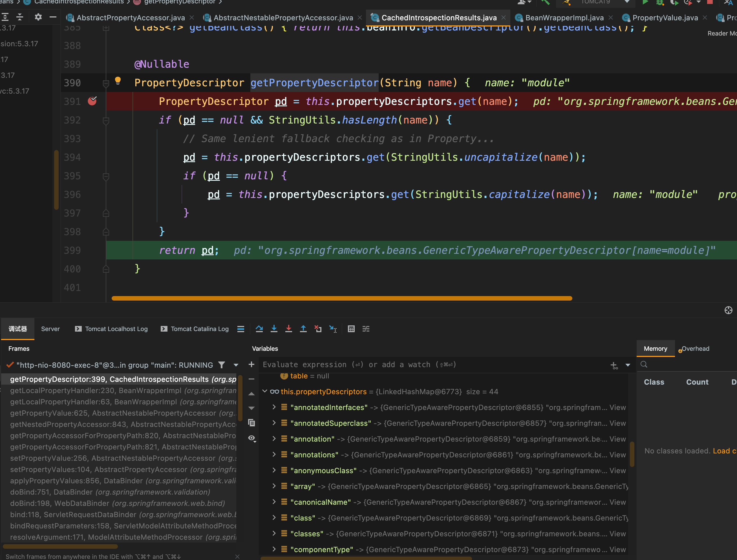
Task: Click the editor horizontal orange scrollbar
Action: [342, 298]
